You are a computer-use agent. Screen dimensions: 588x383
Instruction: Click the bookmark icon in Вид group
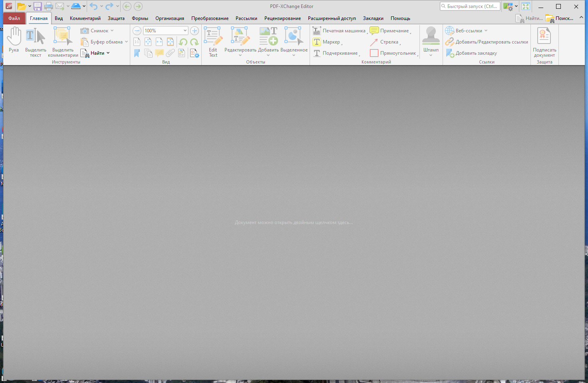(137, 53)
